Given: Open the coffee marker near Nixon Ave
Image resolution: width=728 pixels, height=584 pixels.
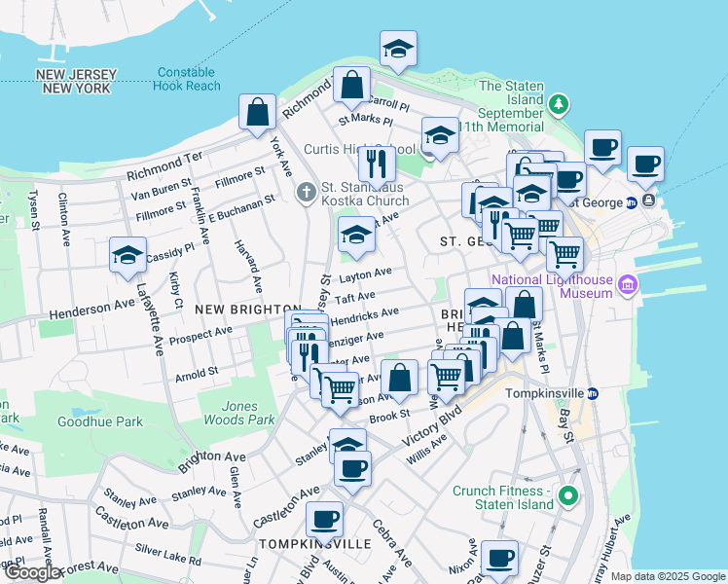Looking at the screenshot, I should coord(500,560).
